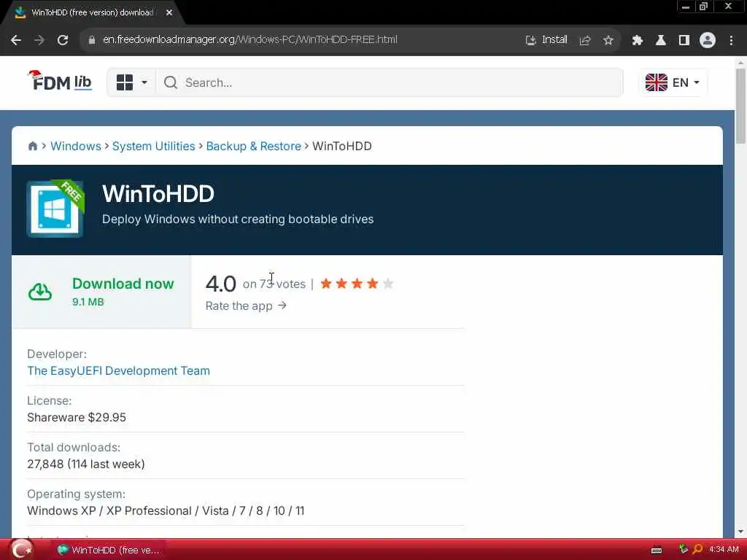
Task: Close the WinToHDD browser tab
Action: coord(169,13)
